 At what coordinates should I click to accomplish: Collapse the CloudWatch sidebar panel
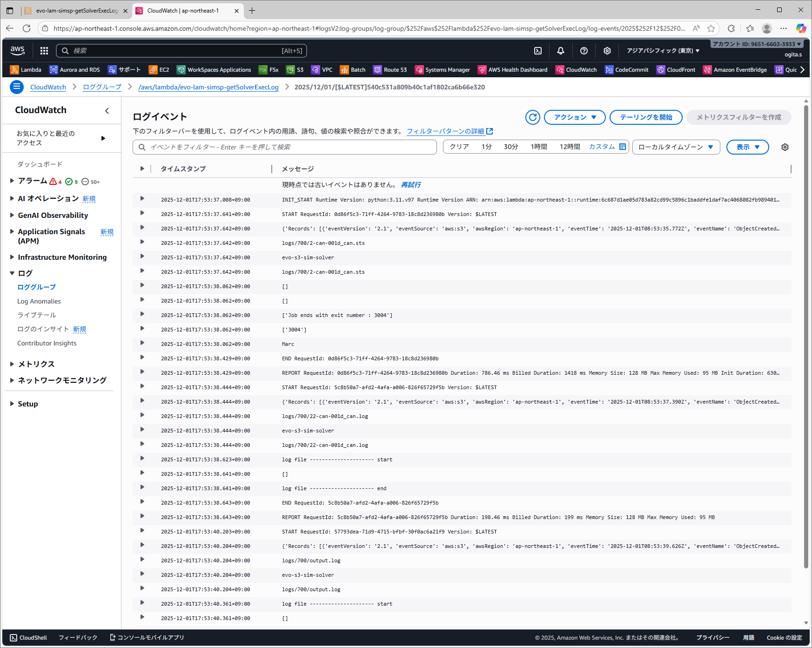point(107,110)
